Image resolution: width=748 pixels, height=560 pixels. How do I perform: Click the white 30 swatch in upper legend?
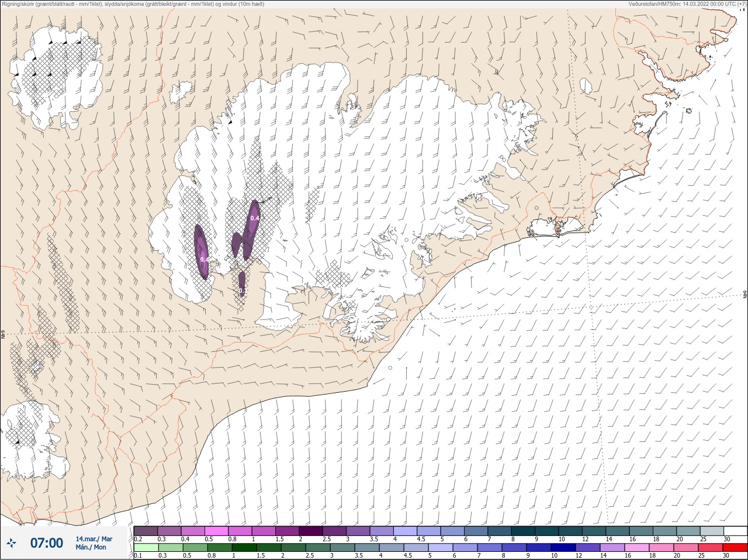(x=735, y=531)
